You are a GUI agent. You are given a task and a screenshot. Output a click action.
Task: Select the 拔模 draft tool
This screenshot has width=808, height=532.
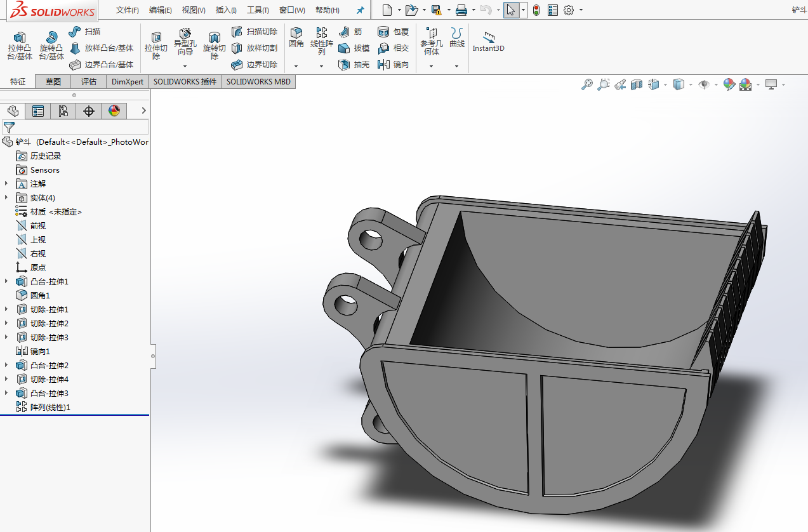click(354, 48)
